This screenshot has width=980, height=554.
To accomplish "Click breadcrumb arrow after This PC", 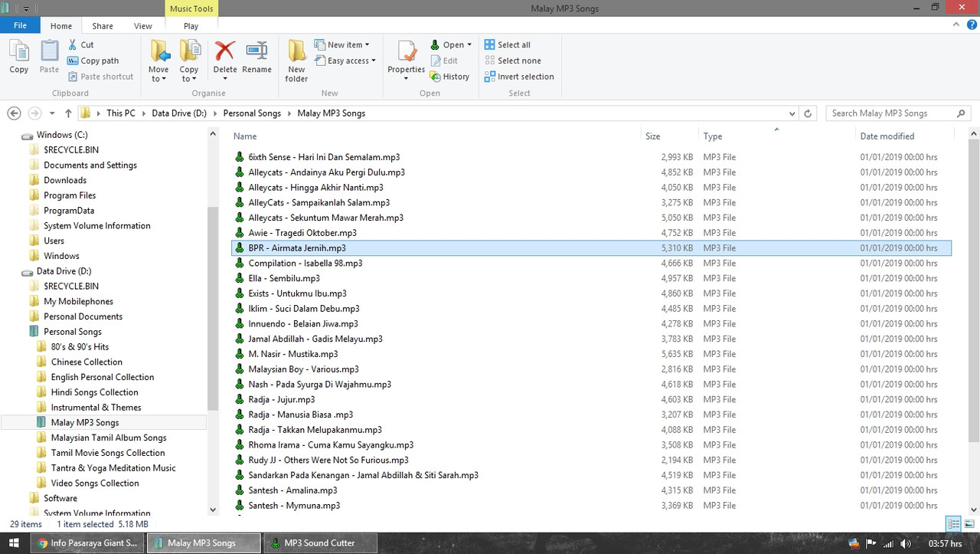I will (x=144, y=113).
